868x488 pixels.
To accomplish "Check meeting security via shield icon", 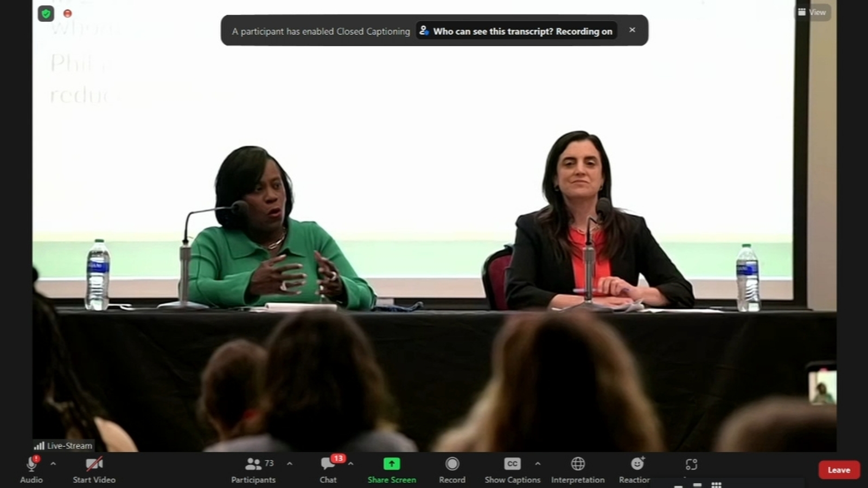I will 46,14.
